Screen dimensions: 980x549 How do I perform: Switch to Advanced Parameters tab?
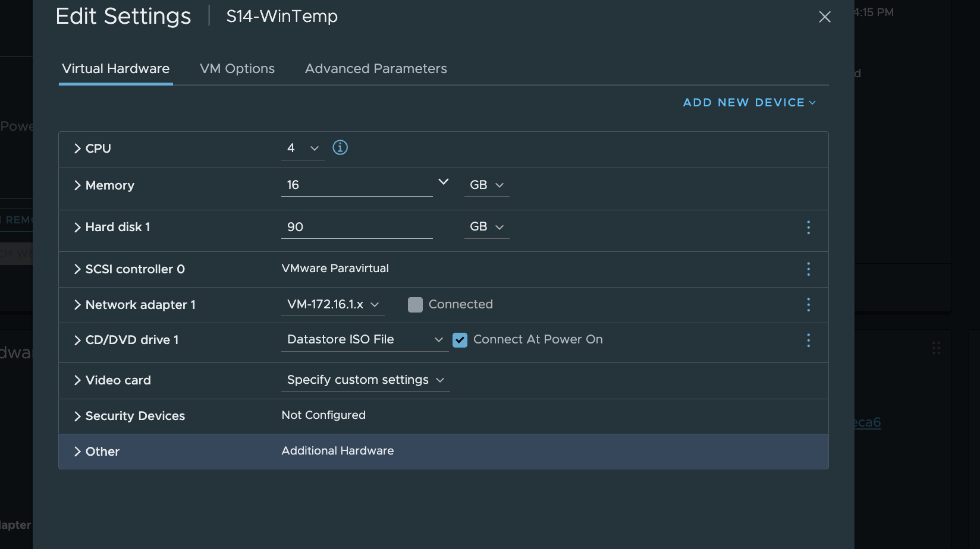(x=376, y=69)
